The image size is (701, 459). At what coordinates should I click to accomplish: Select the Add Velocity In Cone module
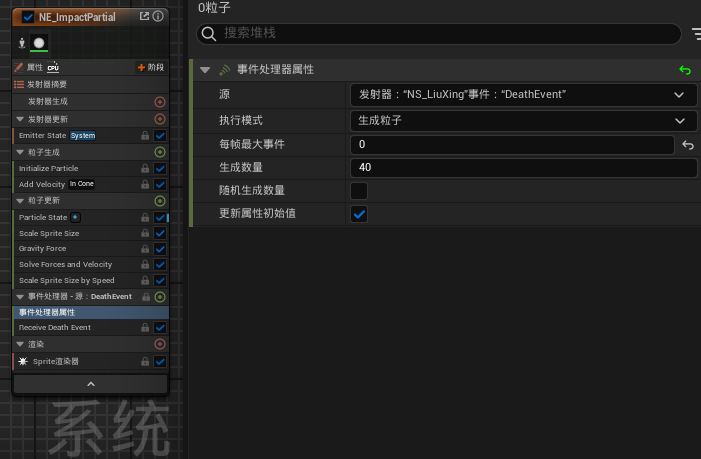tap(91, 184)
